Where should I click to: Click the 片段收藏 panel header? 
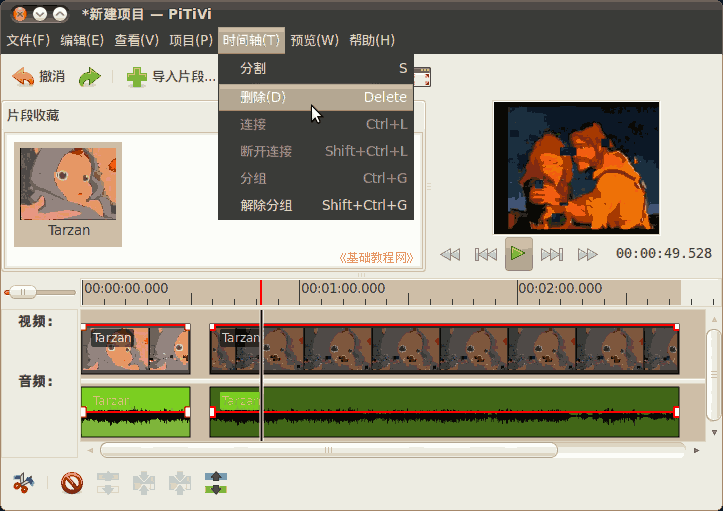[33, 115]
